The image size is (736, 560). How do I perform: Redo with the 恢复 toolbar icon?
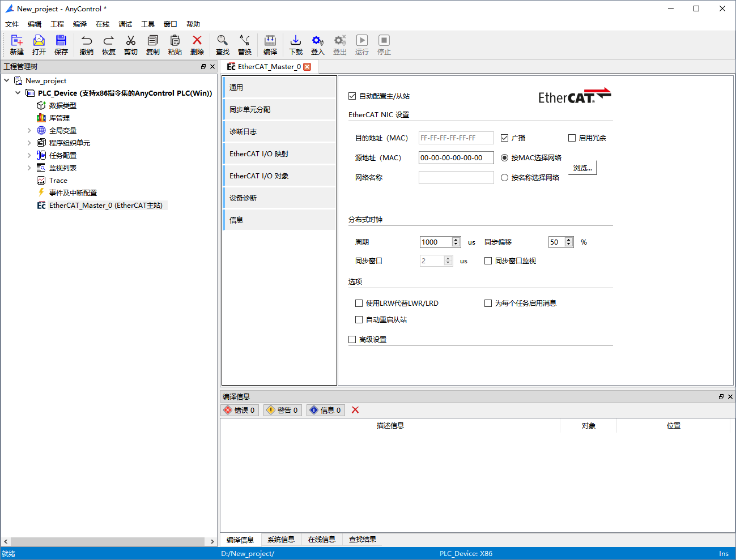[109, 44]
